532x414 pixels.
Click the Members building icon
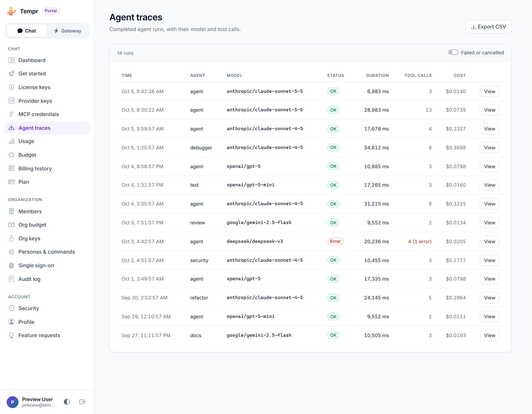point(11,211)
